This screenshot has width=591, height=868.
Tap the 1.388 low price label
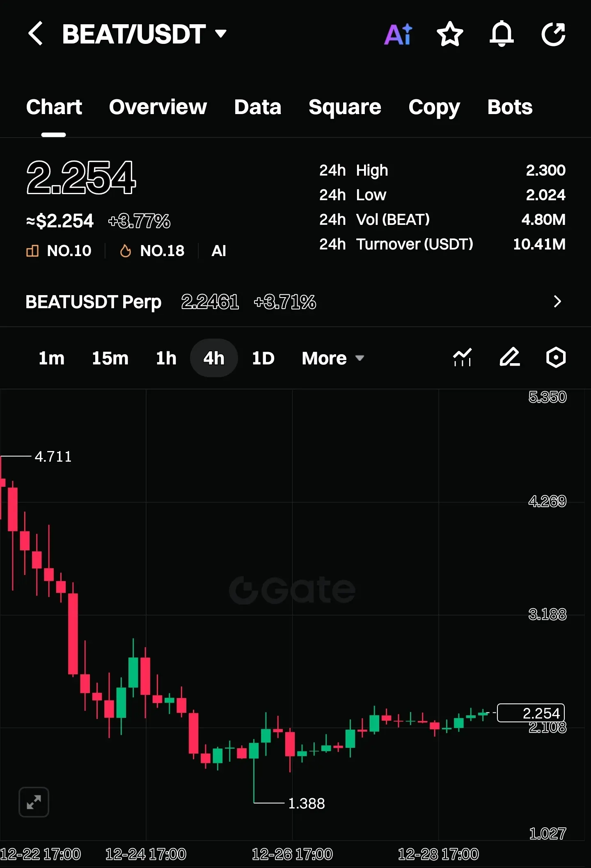point(307,803)
